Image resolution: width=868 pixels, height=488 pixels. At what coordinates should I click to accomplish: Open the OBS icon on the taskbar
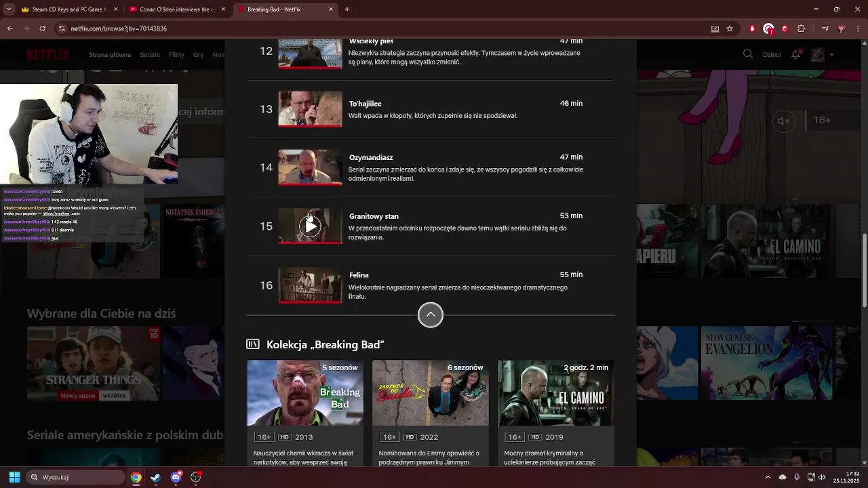(x=196, y=477)
